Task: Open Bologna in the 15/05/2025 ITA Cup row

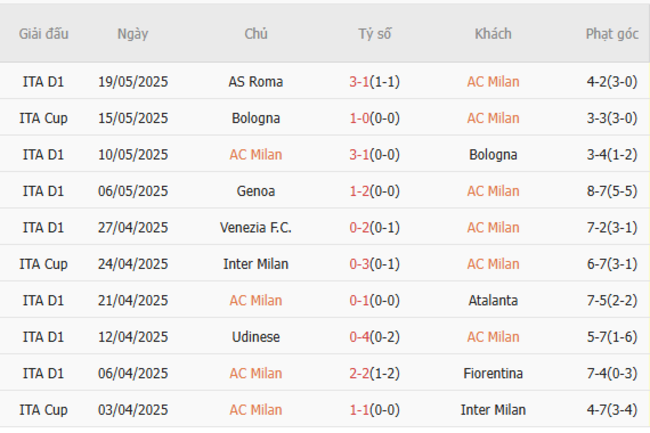Action: tap(256, 118)
